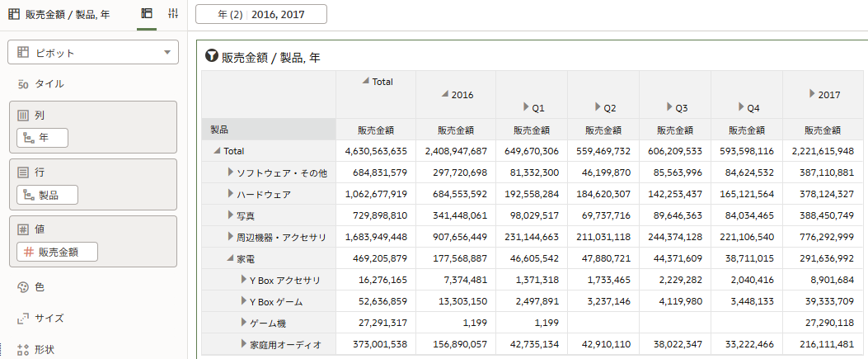Click the サイズ size icon
868x359 pixels.
[x=23, y=318]
